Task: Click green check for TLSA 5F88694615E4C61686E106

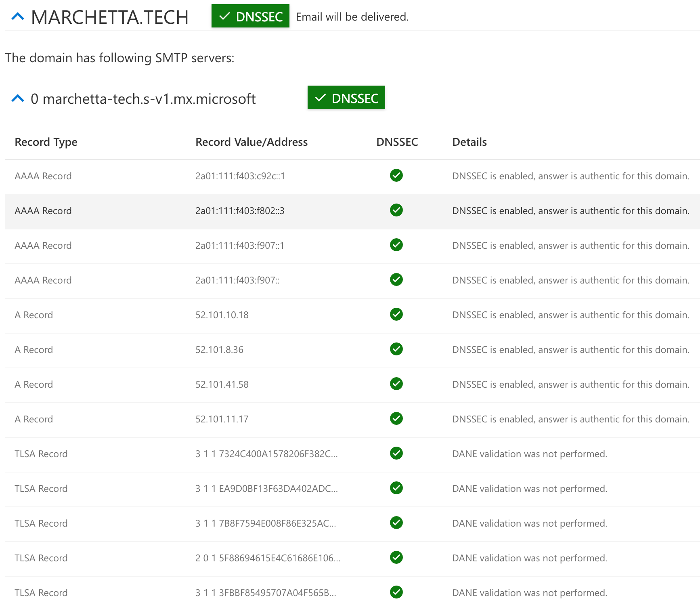Action: point(396,557)
